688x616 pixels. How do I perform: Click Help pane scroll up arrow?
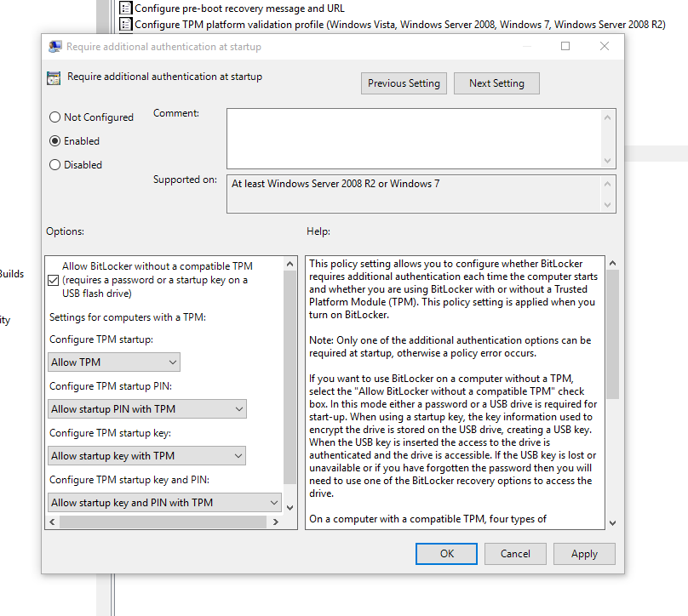coord(613,263)
